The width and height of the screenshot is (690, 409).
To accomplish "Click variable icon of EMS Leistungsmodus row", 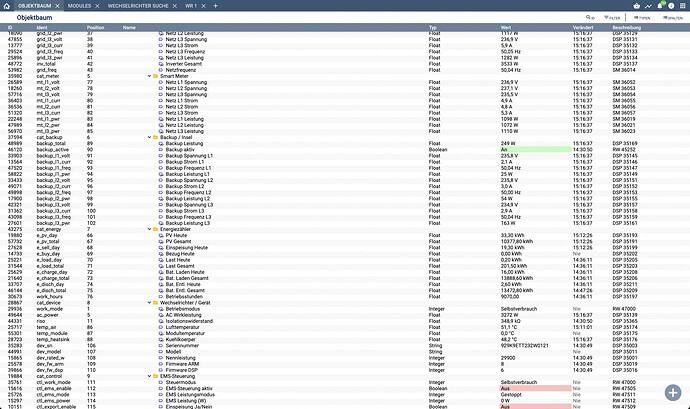I will tap(161, 395).
